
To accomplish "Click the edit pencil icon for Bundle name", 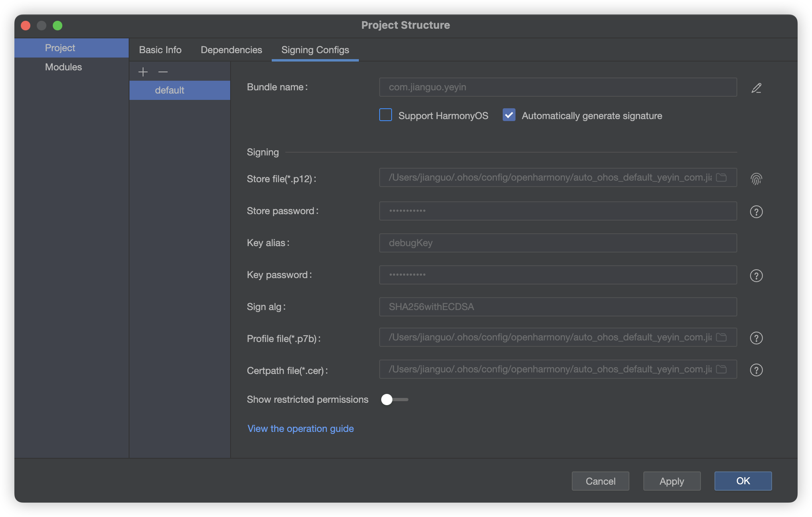I will click(x=756, y=87).
